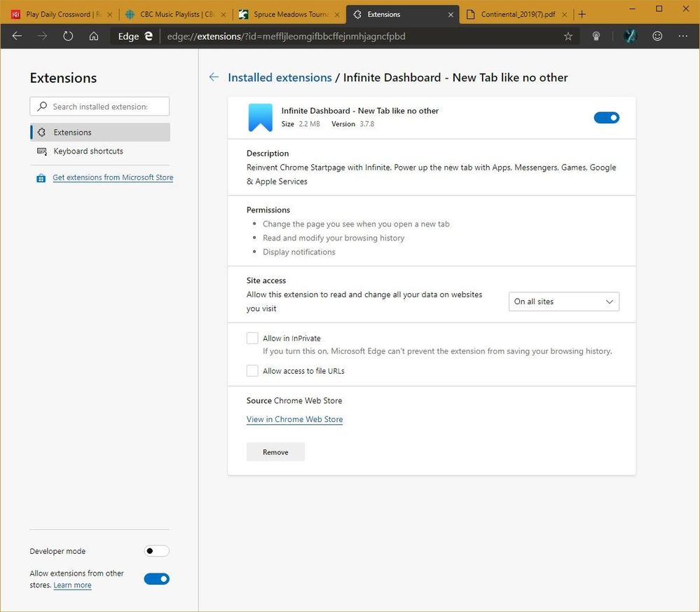700x612 pixels.
Task: Click the Infinite Dashboard bookmark icon
Action: click(x=260, y=118)
